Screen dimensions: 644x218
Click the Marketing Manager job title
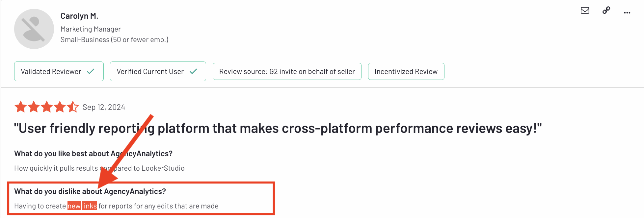point(91,29)
